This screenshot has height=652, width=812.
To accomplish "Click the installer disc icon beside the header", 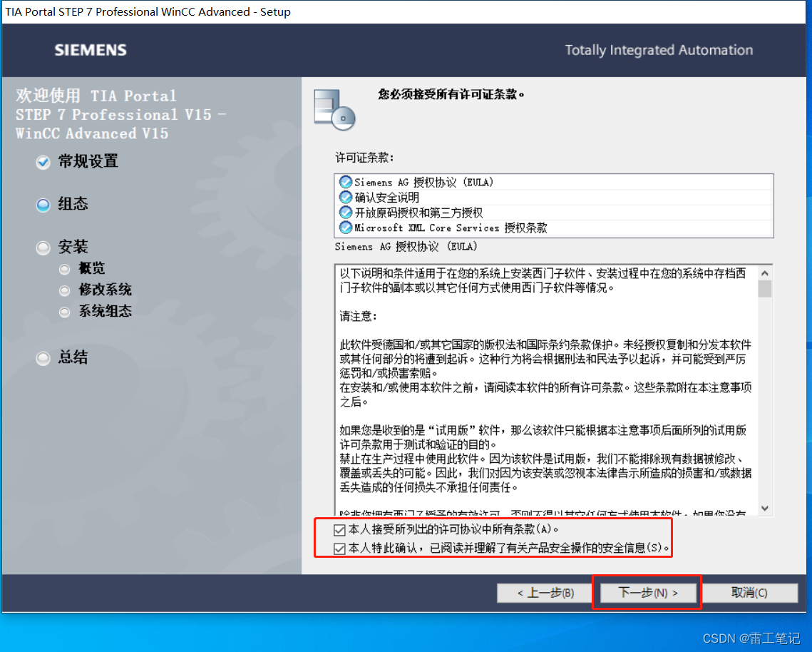I will [334, 109].
